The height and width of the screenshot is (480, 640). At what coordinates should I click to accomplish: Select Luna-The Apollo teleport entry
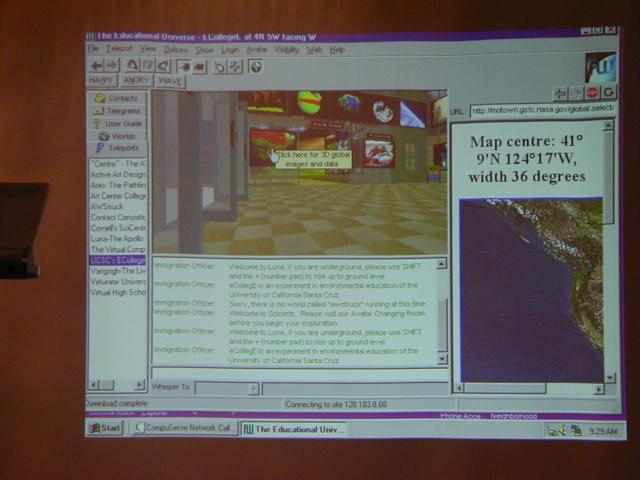tap(118, 238)
